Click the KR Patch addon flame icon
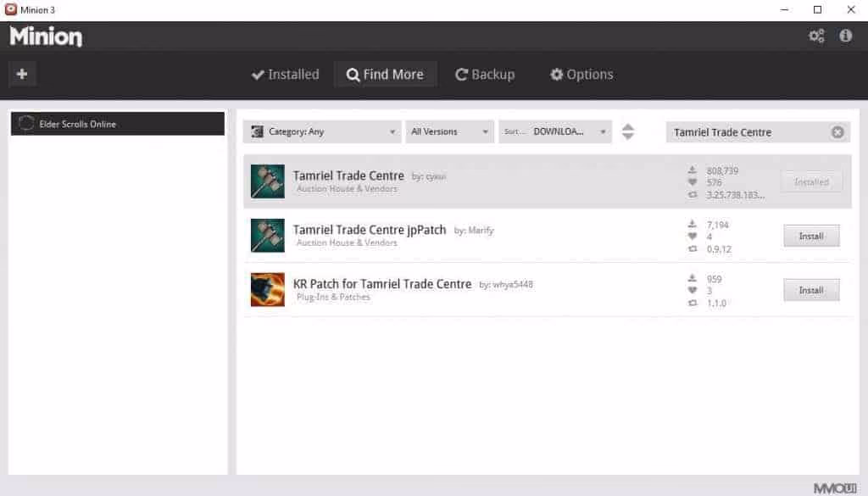The width and height of the screenshot is (868, 496). (268, 290)
